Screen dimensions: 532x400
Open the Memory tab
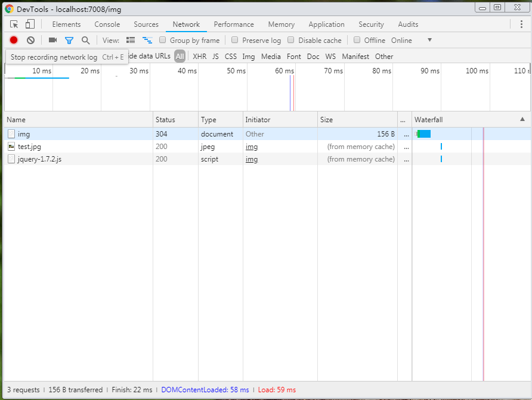pyautogui.click(x=282, y=24)
